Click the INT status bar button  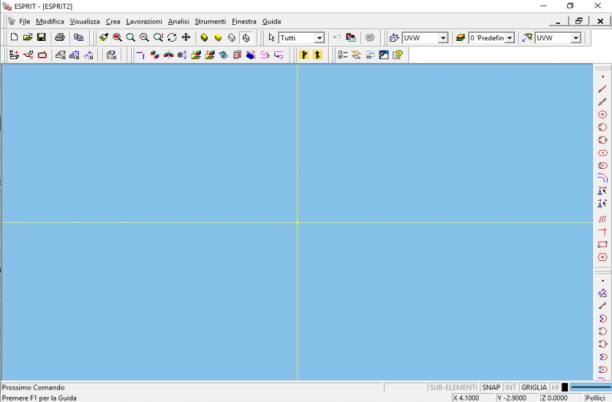511,387
